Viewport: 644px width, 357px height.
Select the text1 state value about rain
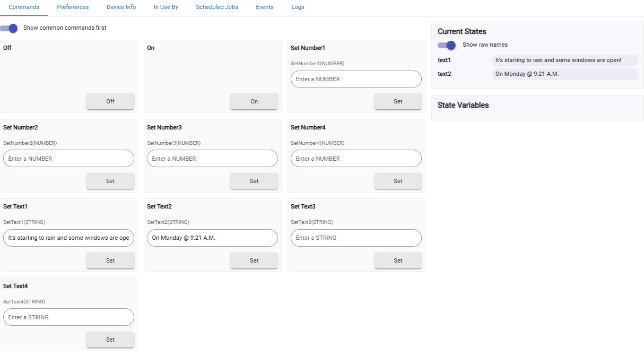(565, 60)
